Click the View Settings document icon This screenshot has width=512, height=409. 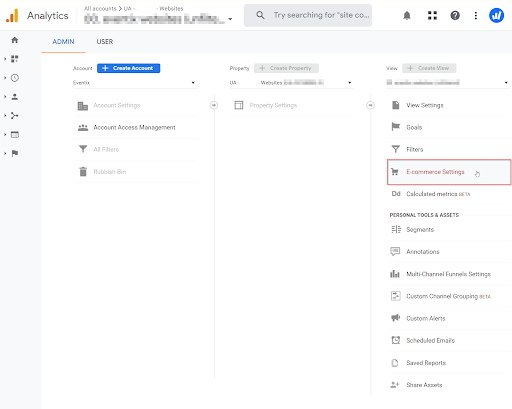click(x=396, y=105)
